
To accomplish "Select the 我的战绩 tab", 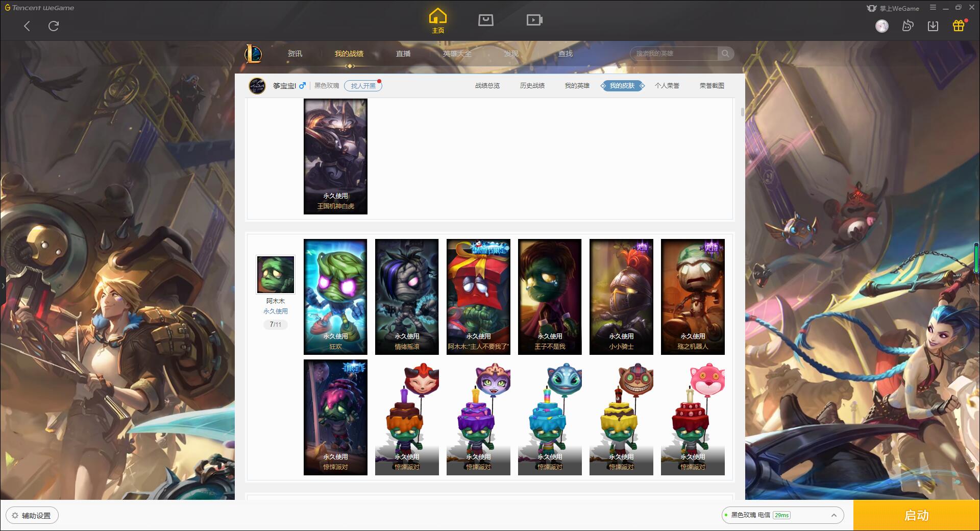I will tap(349, 54).
